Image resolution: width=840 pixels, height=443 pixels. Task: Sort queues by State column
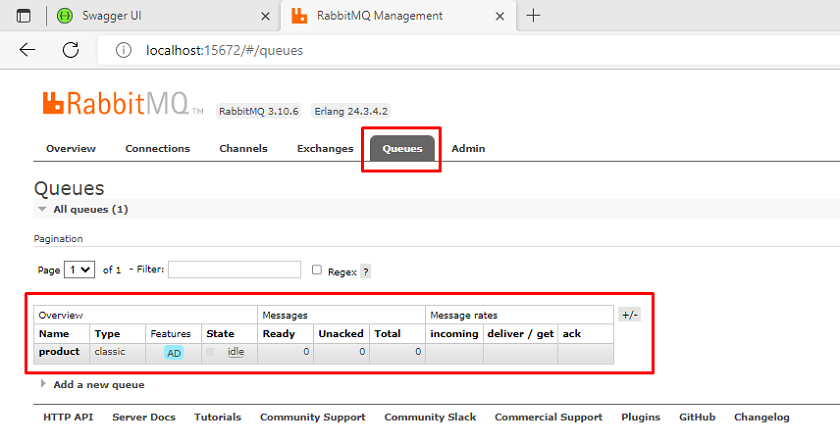click(x=220, y=333)
